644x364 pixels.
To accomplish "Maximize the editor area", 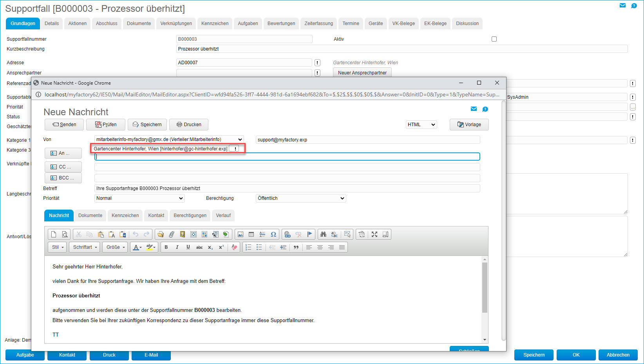I will point(374,234).
